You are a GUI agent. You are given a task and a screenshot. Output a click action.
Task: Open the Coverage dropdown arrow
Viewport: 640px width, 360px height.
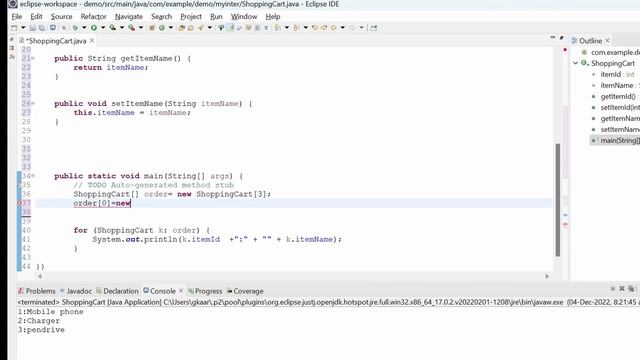[122, 28]
